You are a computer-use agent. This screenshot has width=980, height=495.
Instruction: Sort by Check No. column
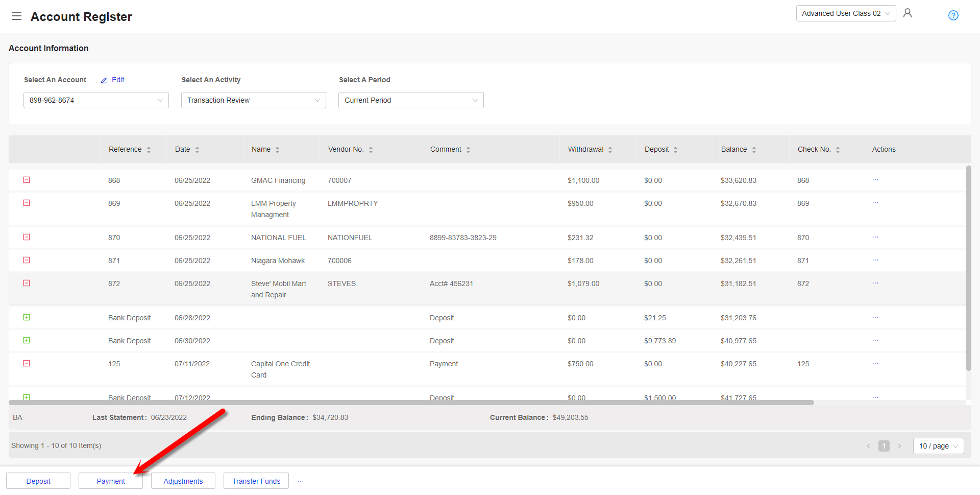(x=838, y=150)
